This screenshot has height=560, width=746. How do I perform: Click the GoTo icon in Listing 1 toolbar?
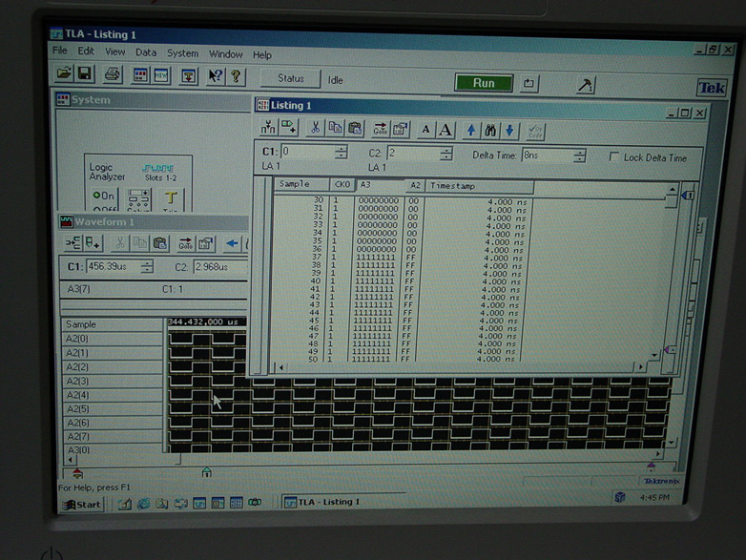[x=380, y=129]
